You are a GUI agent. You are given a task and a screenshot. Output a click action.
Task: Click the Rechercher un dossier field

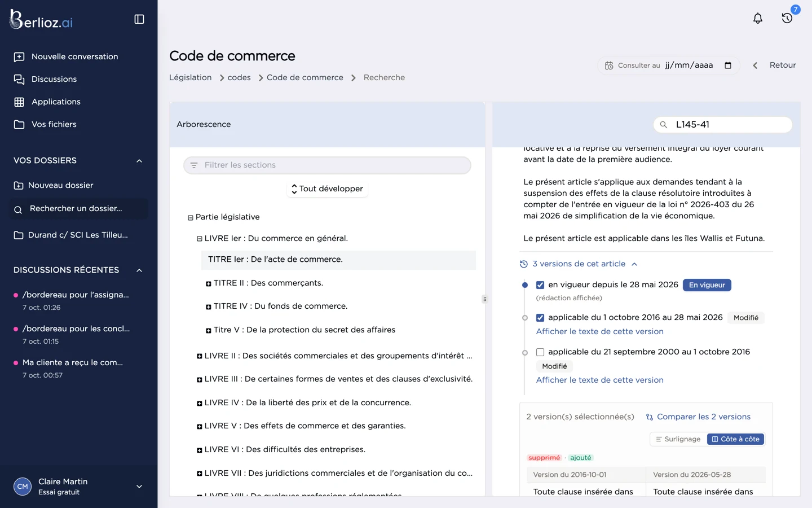point(78,209)
